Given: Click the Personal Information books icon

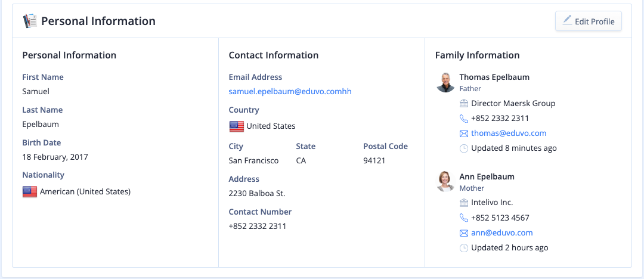Looking at the screenshot, I should click(30, 20).
